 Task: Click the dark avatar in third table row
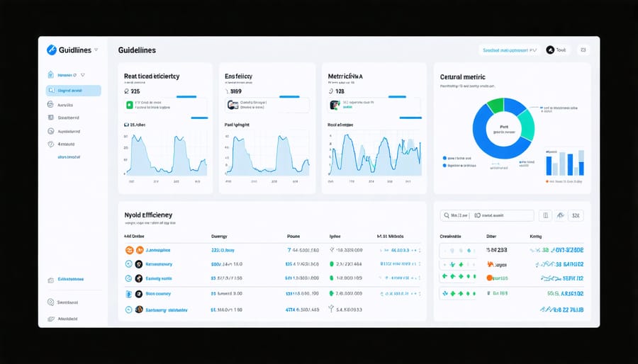pos(139,278)
